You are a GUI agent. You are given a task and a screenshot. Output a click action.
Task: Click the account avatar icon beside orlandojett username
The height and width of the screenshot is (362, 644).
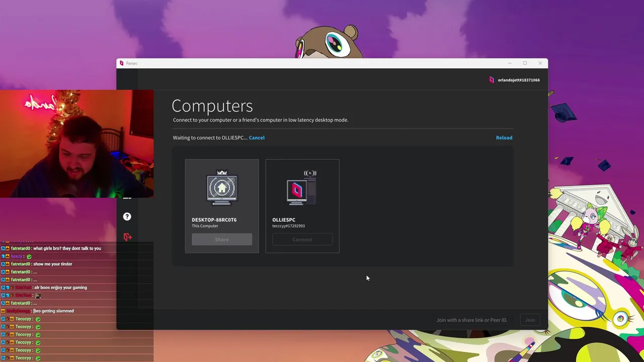point(492,80)
